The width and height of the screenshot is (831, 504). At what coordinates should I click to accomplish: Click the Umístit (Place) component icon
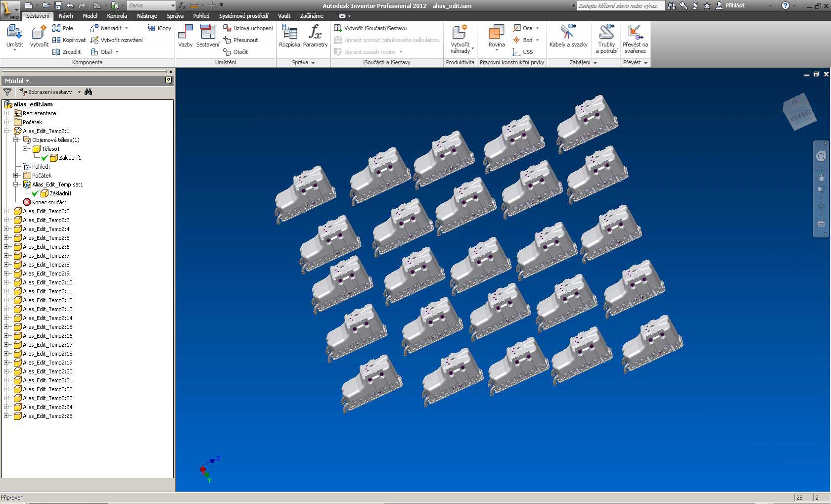pos(14,34)
